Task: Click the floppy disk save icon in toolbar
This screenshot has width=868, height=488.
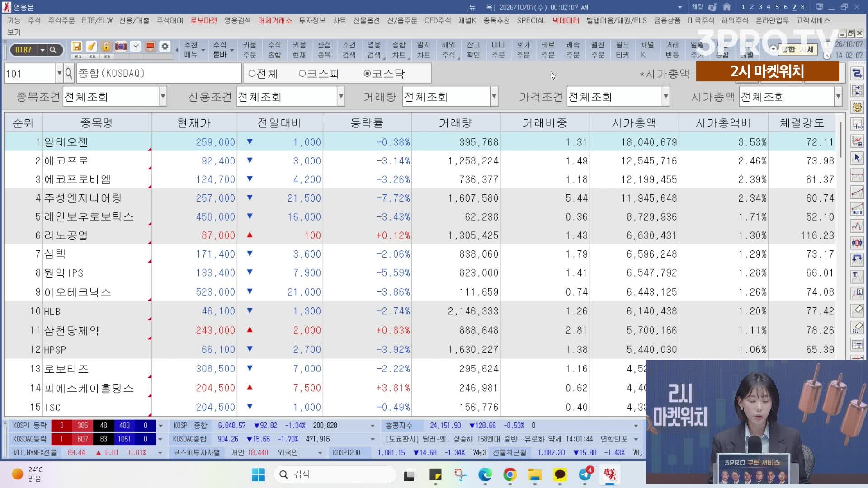Action: click(77, 47)
